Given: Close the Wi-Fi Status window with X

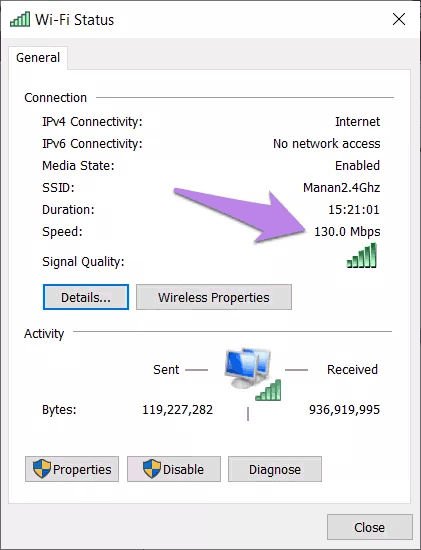Looking at the screenshot, I should pos(399,19).
